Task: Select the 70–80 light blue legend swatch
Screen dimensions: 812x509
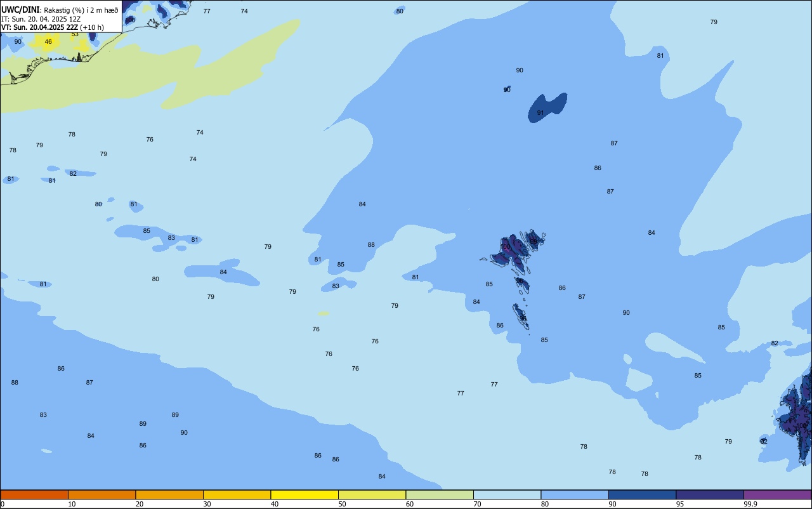Action: coord(507,494)
